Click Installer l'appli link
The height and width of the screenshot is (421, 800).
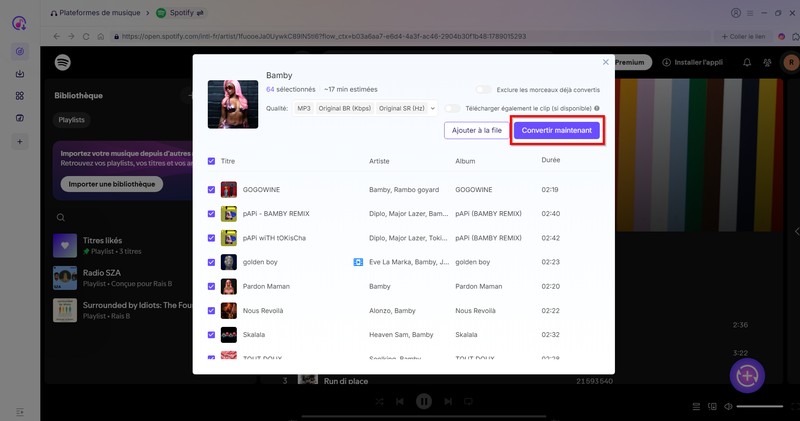(x=692, y=62)
